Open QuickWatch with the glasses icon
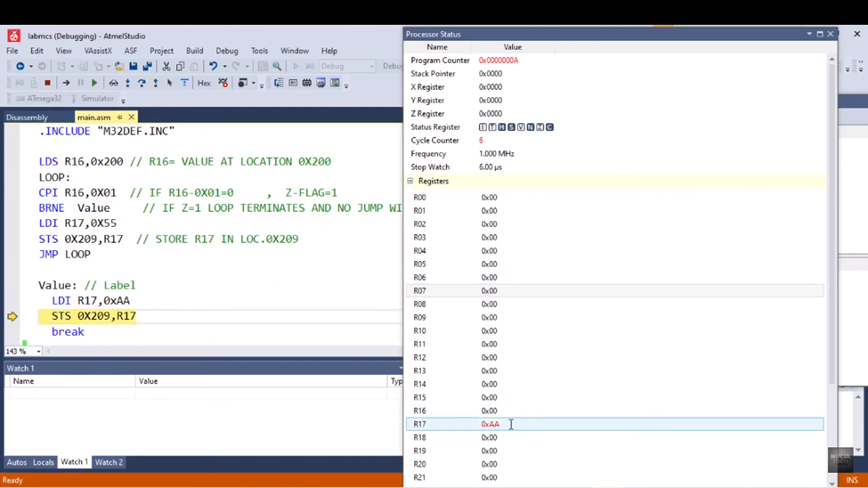868x488 pixels. click(113, 83)
